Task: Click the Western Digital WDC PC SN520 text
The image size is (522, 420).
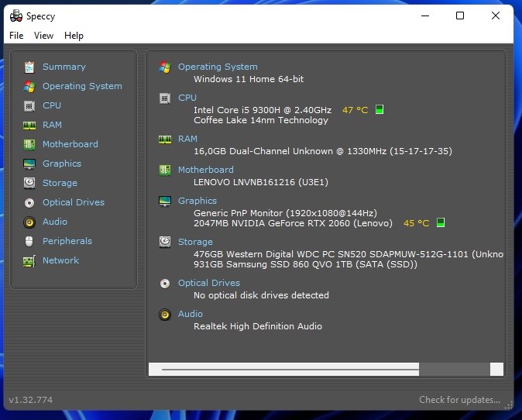Action: [349, 254]
